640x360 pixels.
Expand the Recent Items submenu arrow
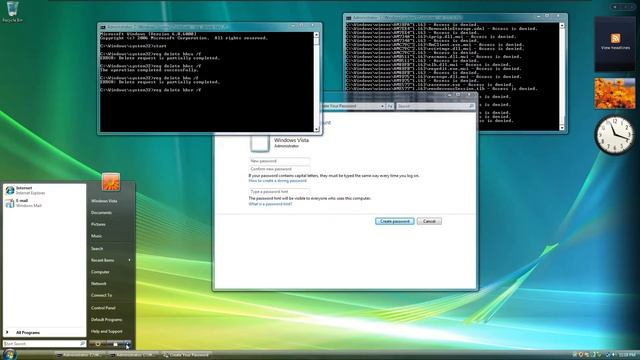point(130,260)
